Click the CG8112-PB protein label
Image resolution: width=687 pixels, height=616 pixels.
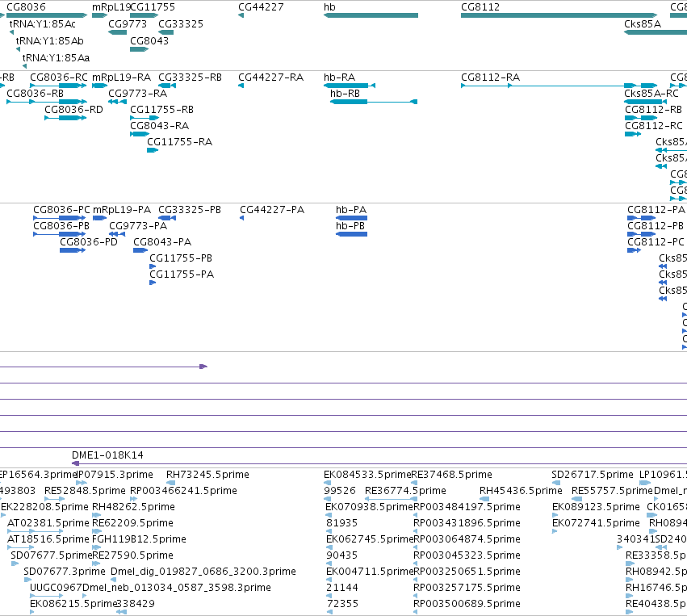click(656, 226)
